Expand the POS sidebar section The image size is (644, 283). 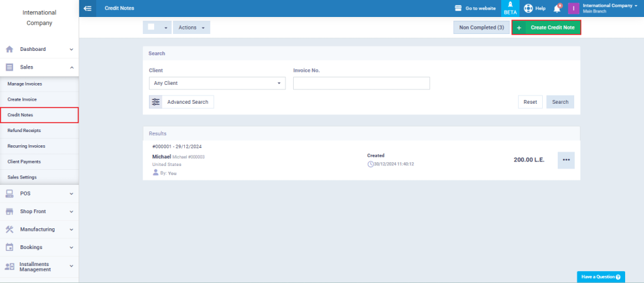40,194
